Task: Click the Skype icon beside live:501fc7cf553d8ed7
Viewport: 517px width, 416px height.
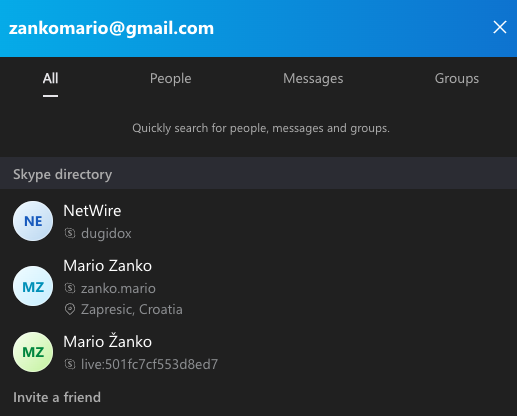Action: [70, 364]
